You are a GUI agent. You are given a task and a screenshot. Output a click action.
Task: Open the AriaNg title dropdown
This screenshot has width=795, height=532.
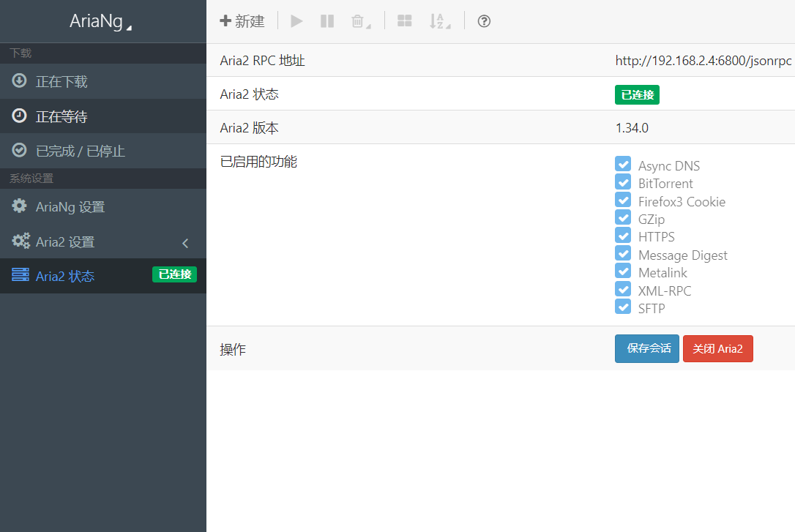click(x=102, y=22)
